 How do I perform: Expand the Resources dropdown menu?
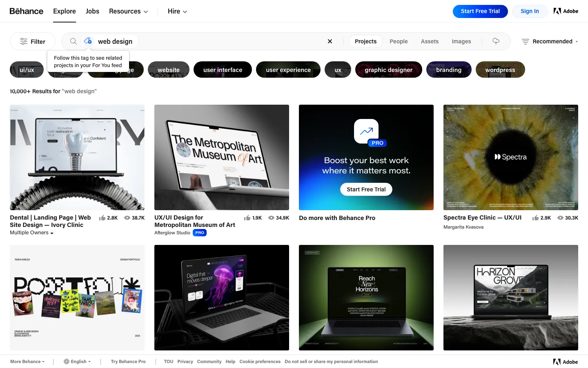tap(128, 11)
